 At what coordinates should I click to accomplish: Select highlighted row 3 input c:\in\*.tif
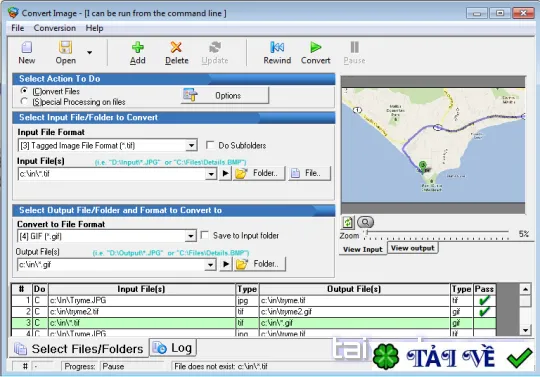142,323
